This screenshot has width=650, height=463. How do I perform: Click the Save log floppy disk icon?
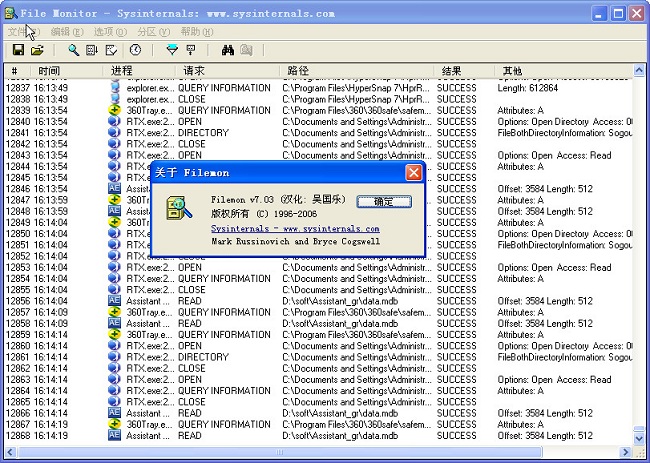(19, 50)
